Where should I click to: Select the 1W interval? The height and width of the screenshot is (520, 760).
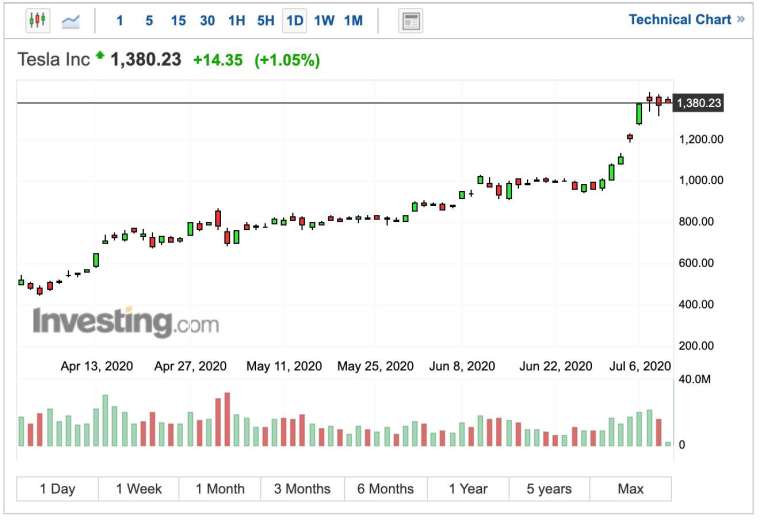(x=324, y=21)
